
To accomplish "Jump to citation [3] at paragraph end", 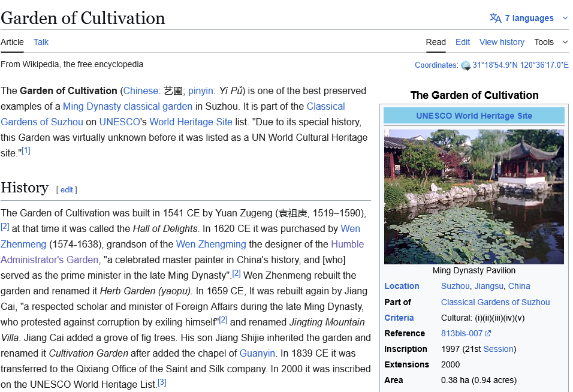I will click(162, 382).
